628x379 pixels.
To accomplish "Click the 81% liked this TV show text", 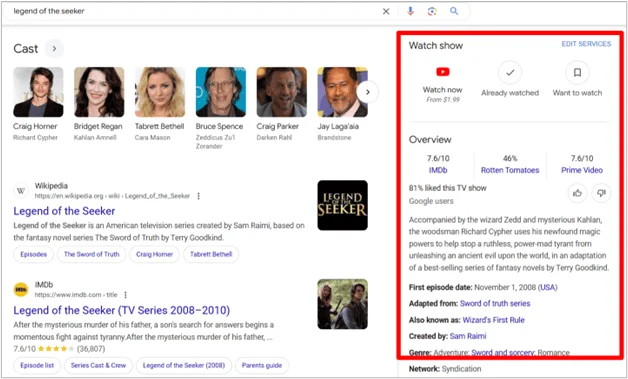I will 447,188.
